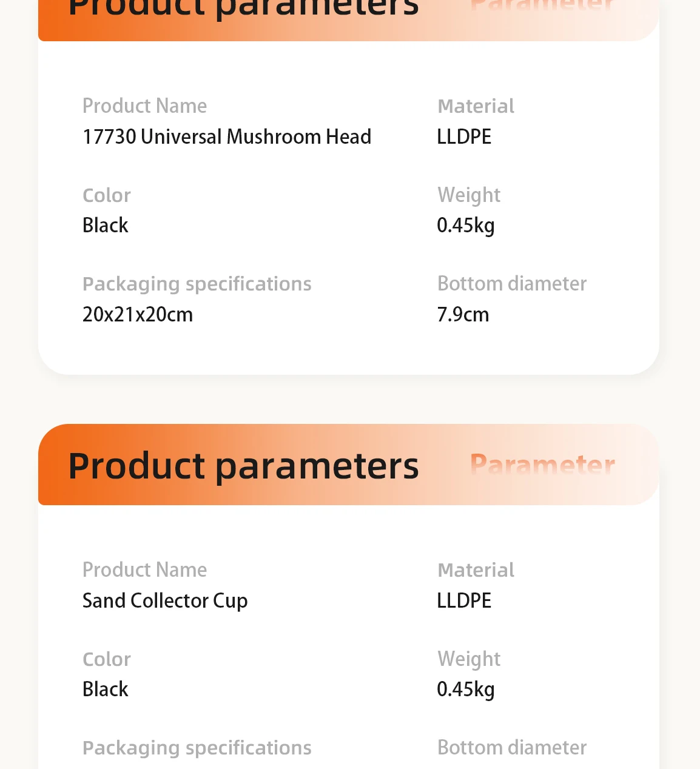
Task: Click the 7.9cm bottom diameter value
Action: click(463, 314)
